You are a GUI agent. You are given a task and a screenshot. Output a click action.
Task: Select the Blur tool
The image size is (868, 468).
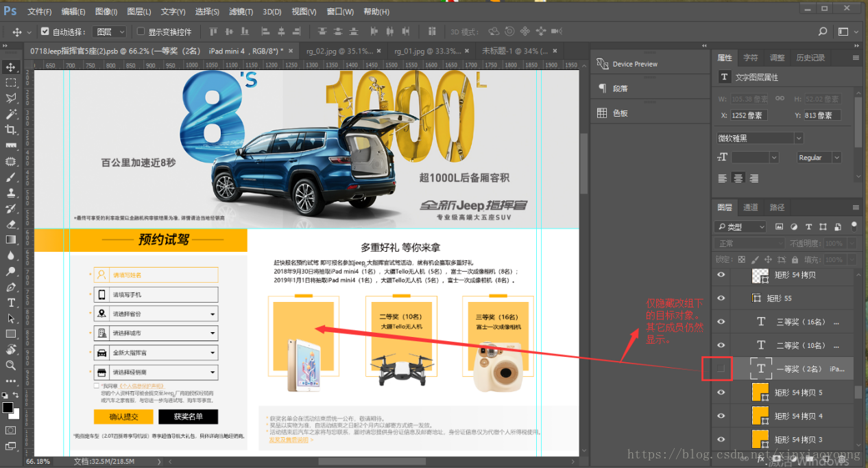coord(10,255)
